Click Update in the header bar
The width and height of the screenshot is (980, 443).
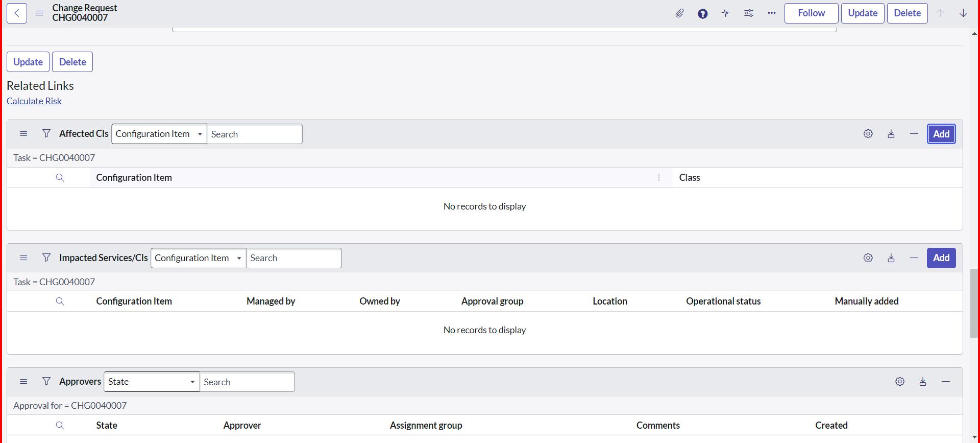coord(863,13)
